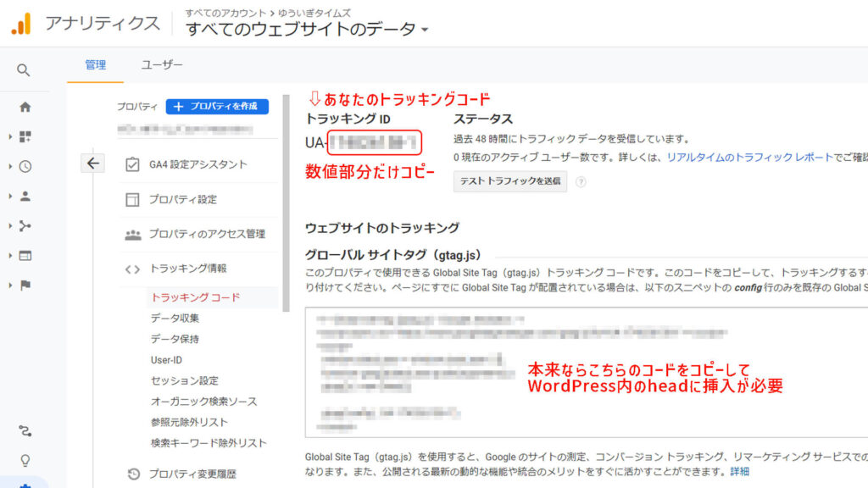Viewport: 868px width, 488px height.
Task: Go to Home icon in sidebar
Action: point(25,108)
